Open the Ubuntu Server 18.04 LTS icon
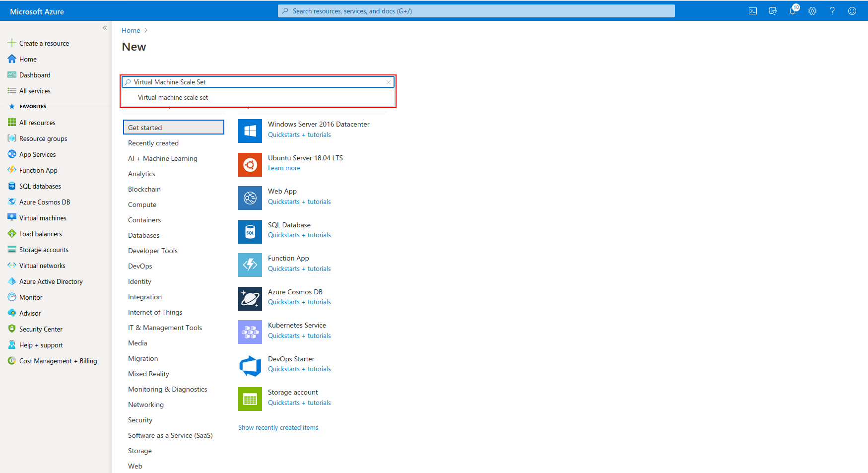Viewport: 868px width, 473px height. 250,165
